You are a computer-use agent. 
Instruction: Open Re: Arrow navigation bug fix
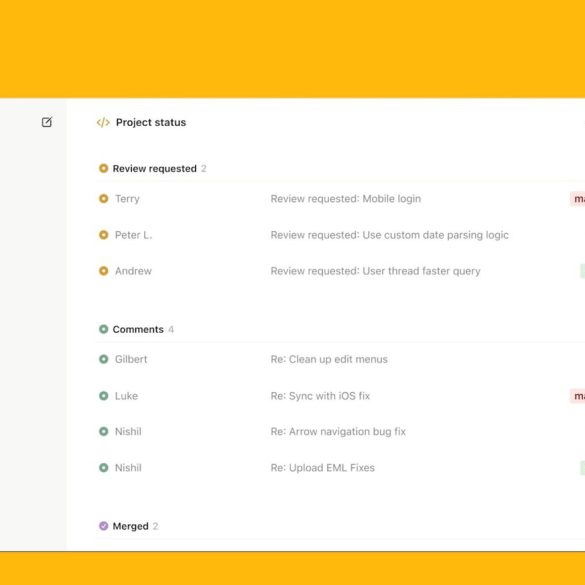click(338, 431)
